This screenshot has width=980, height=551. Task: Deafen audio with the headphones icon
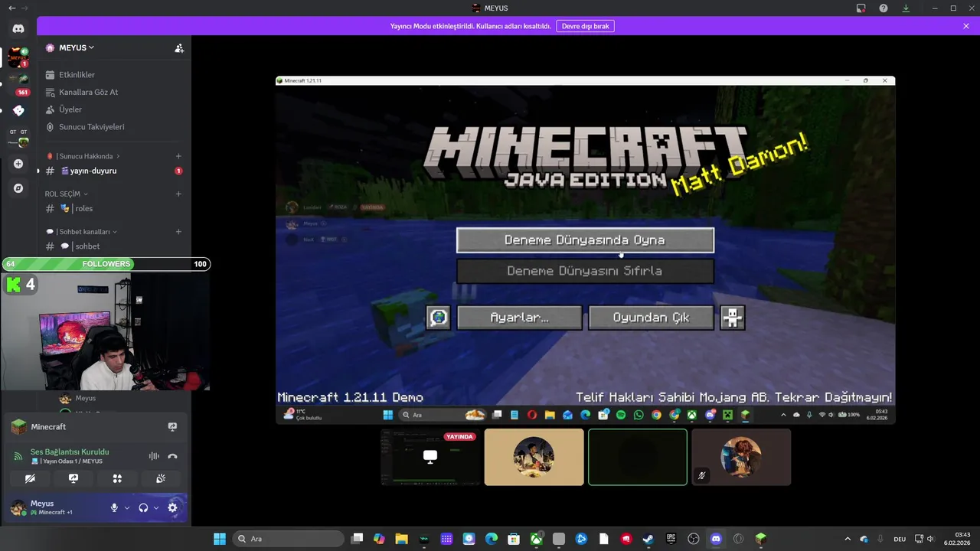click(x=143, y=507)
